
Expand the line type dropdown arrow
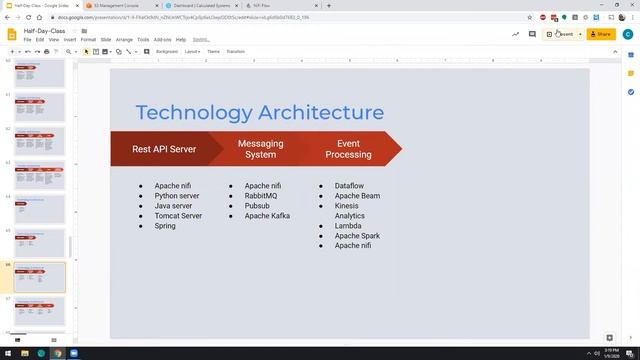[136, 52]
